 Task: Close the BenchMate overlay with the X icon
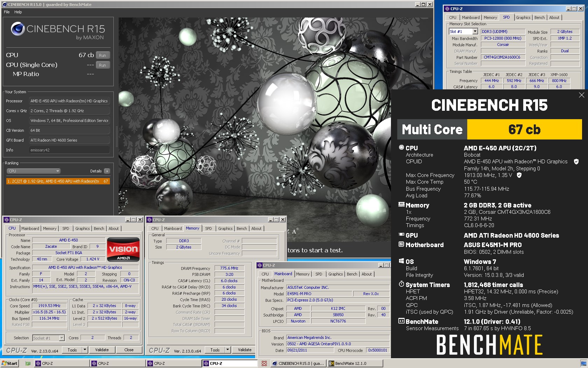coord(581,95)
